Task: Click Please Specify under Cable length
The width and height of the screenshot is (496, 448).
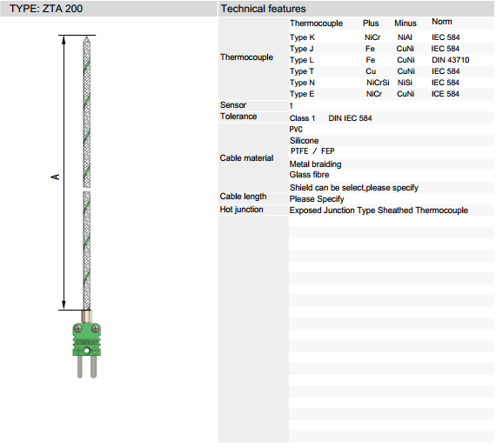Action: [317, 199]
